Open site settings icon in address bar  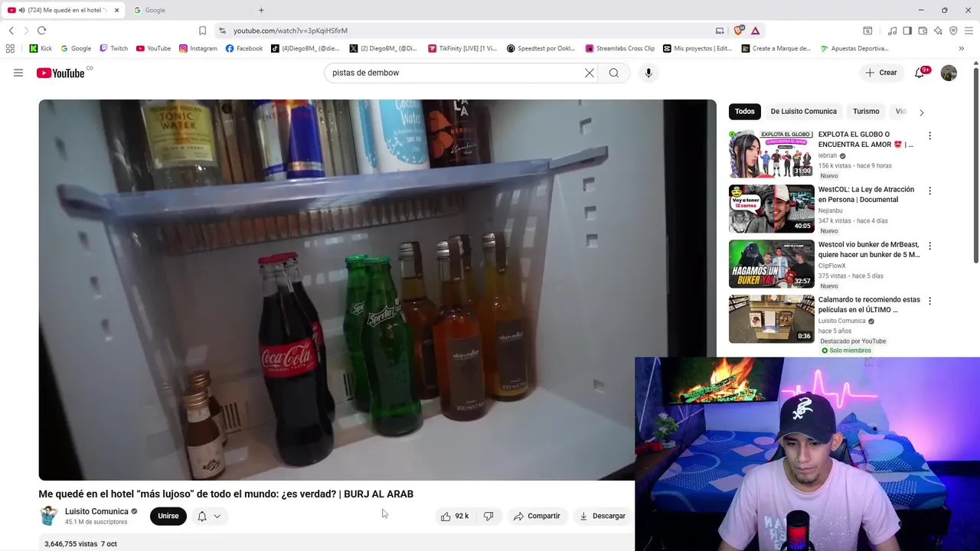pos(222,31)
